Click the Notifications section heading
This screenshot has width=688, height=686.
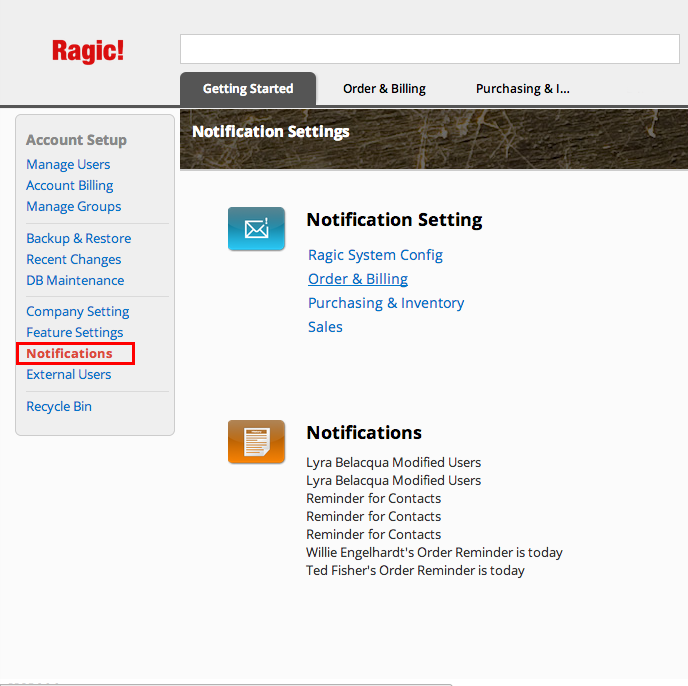364,432
